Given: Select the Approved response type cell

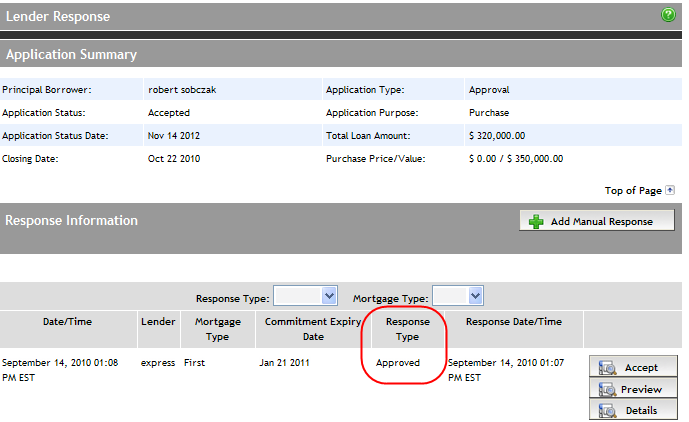Looking at the screenshot, I should (398, 363).
